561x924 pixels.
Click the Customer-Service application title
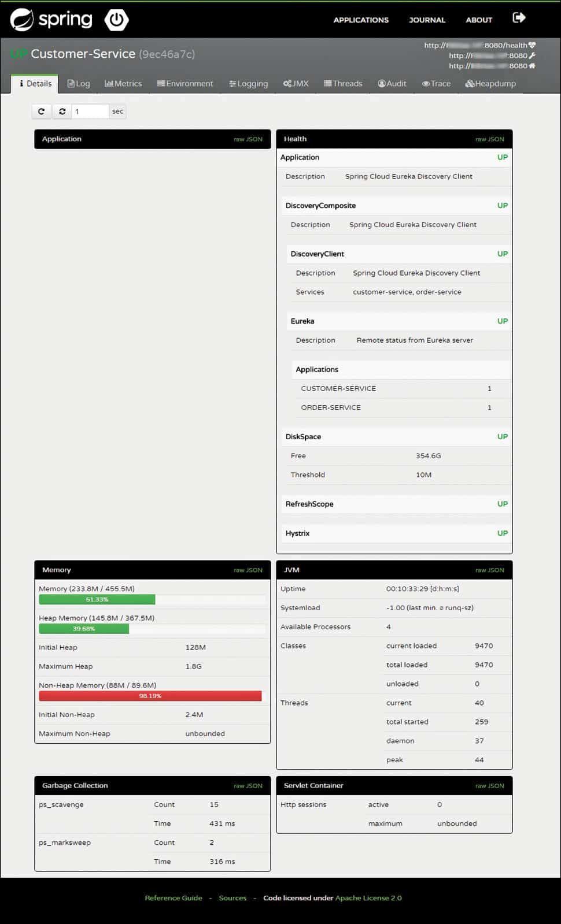pos(83,54)
